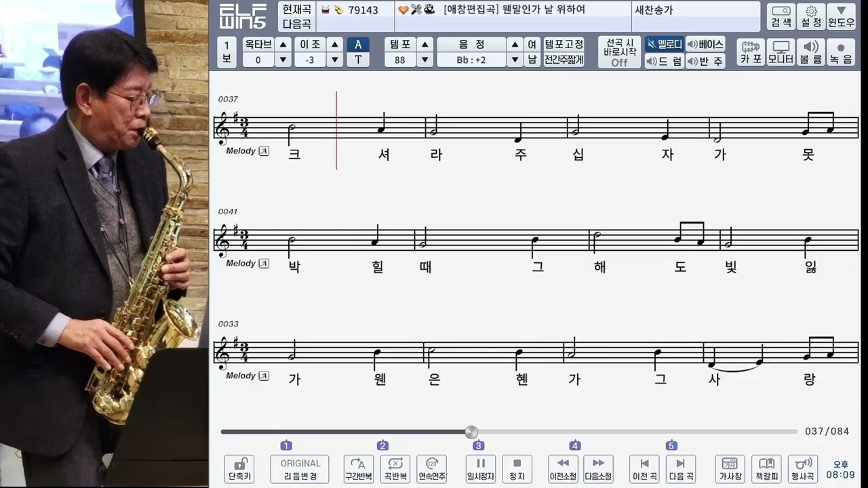Raise 이조 transpose with up arrow
This screenshot has width=868, height=488.
[x=335, y=44]
